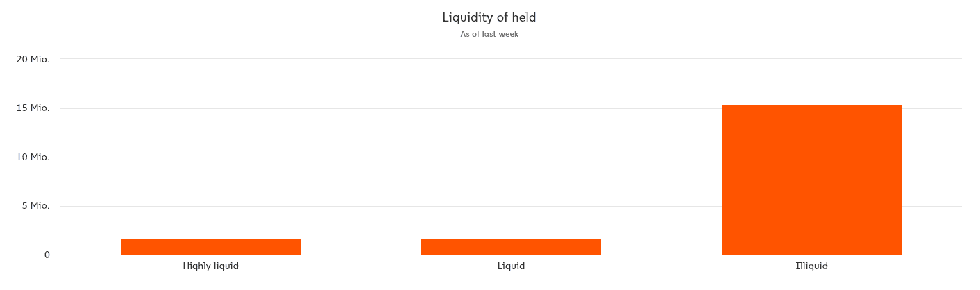The image size is (980, 290).
Task: Click the 10 Mio. horizontal gridline
Action: [x=361, y=157]
